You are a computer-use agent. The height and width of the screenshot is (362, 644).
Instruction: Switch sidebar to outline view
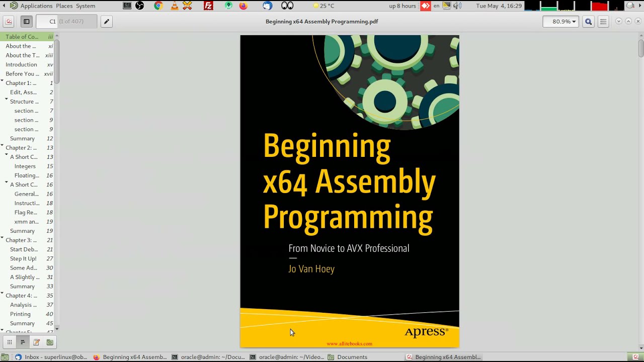23,342
